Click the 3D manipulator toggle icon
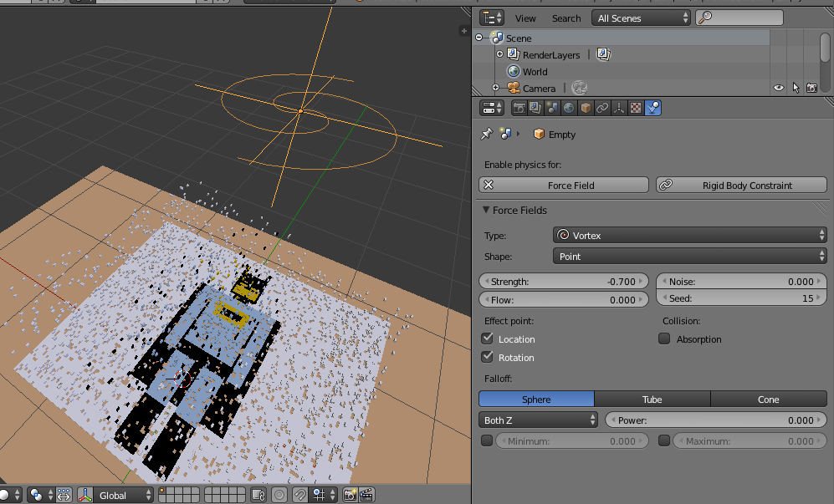This screenshot has width=834, height=504. click(85, 495)
